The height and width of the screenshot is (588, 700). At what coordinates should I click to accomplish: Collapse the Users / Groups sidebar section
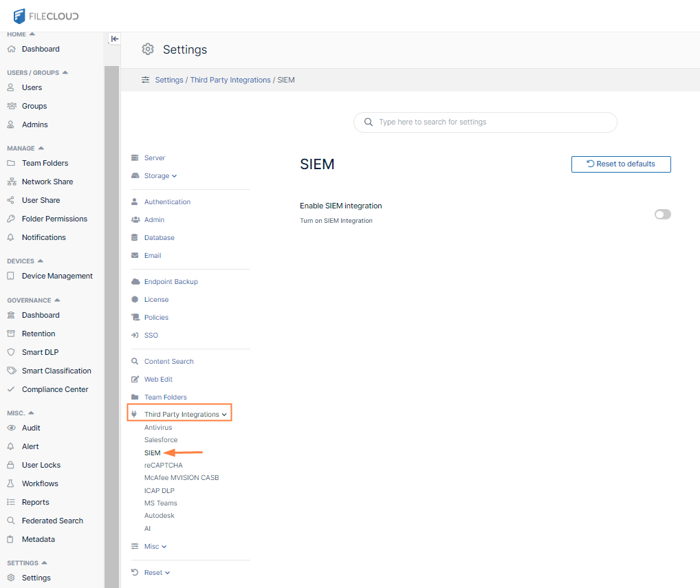[x=65, y=72]
